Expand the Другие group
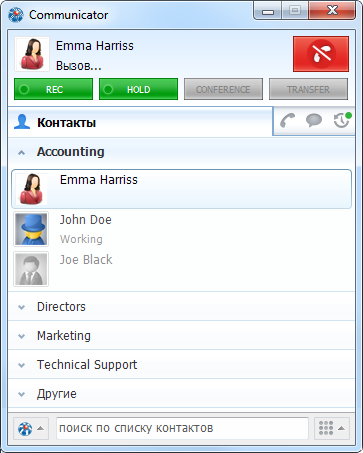363x453 pixels. coord(181,394)
